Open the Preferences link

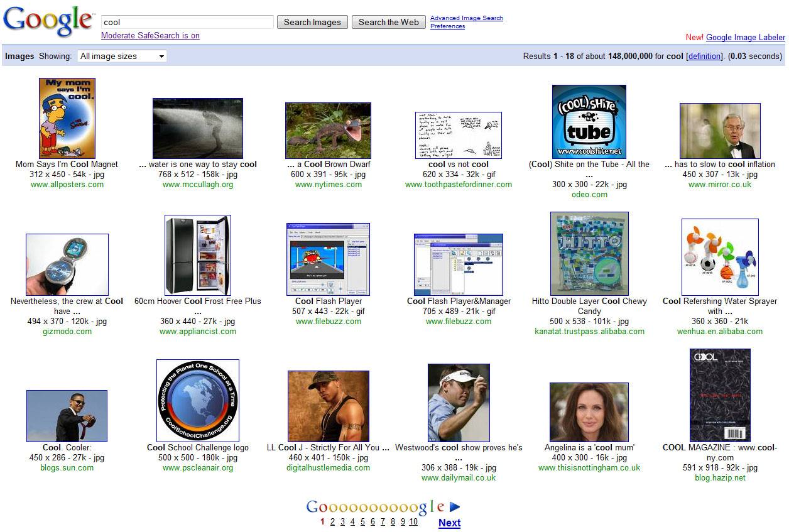447,26
